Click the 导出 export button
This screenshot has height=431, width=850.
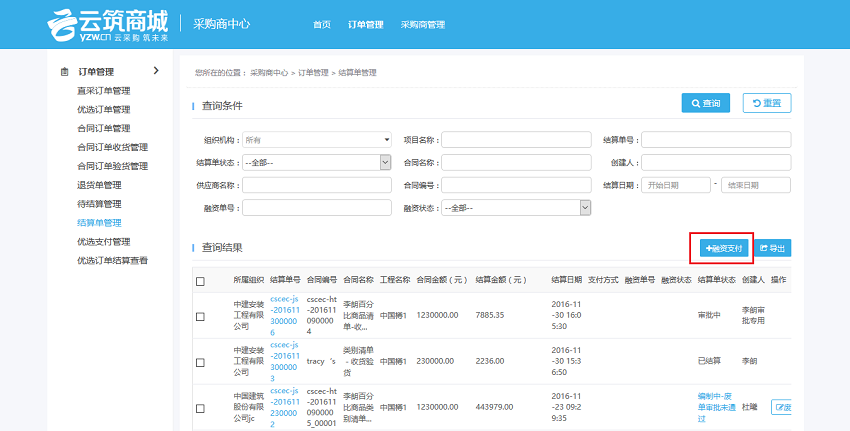[x=772, y=248]
